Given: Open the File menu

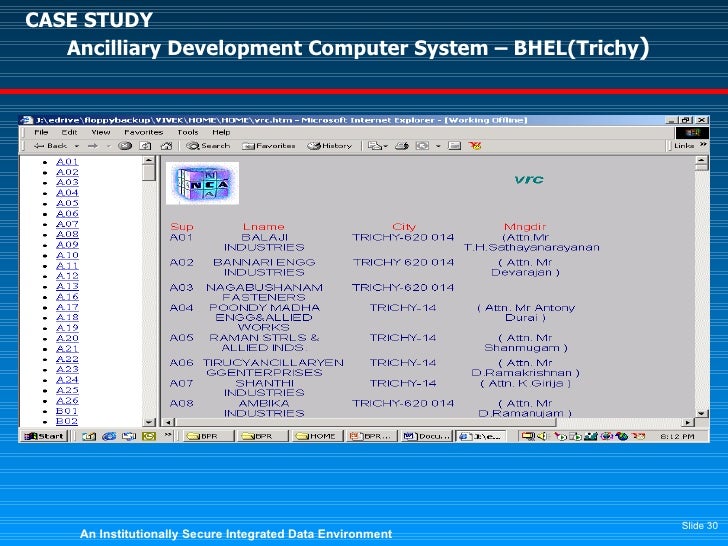Looking at the screenshot, I should (41, 132).
